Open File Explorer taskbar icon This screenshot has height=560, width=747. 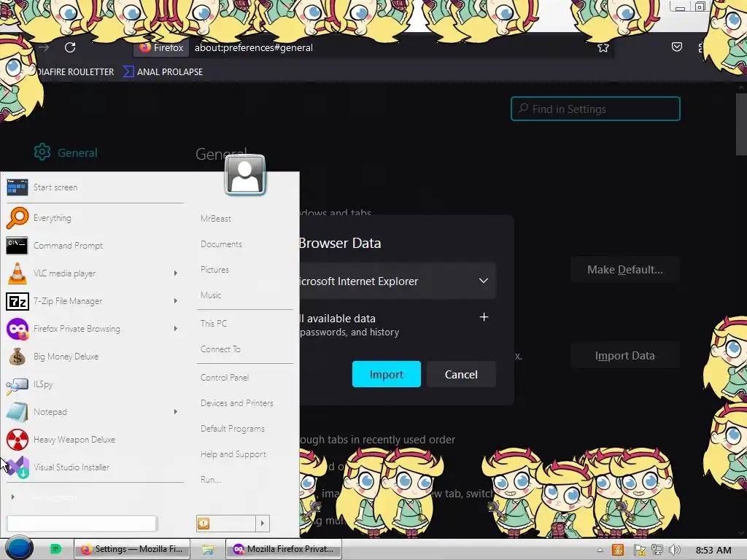tap(207, 550)
